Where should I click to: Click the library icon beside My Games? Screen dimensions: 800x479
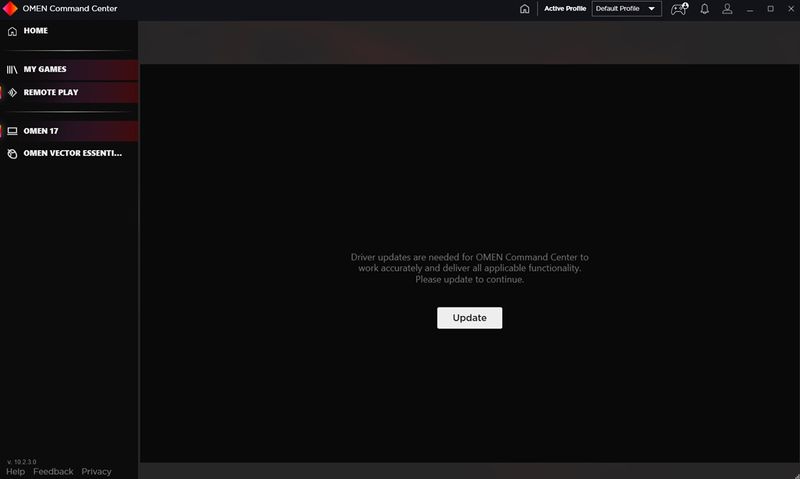tap(12, 70)
